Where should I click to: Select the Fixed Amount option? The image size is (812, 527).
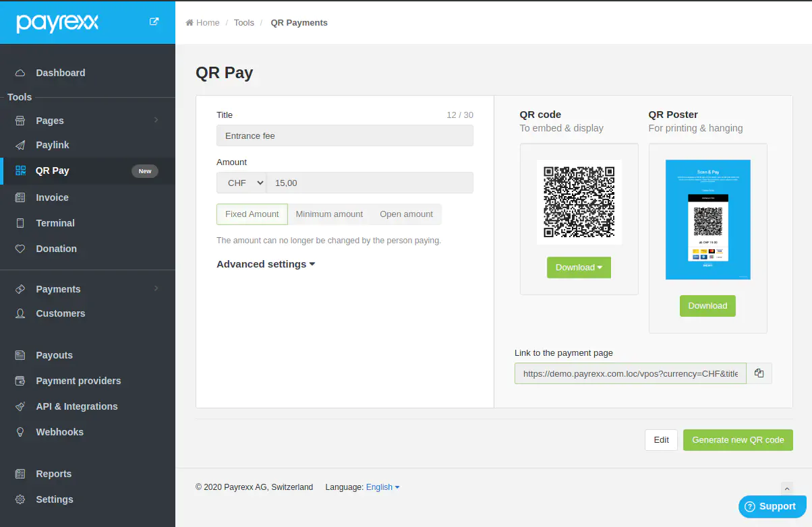[252, 214]
